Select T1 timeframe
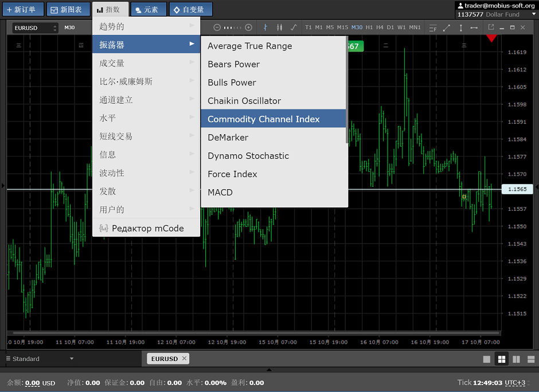539x392 pixels. pyautogui.click(x=308, y=28)
